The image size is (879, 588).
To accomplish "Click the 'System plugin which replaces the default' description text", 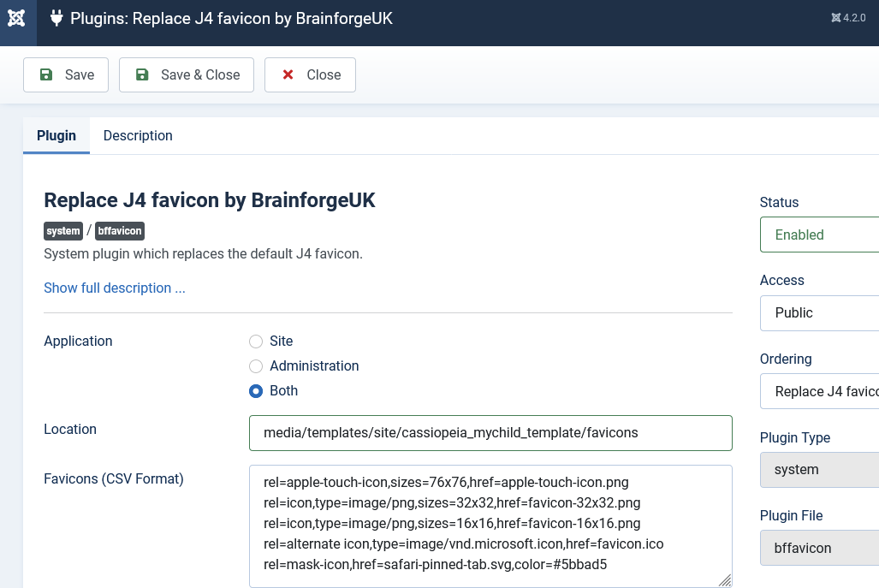I will tap(203, 254).
